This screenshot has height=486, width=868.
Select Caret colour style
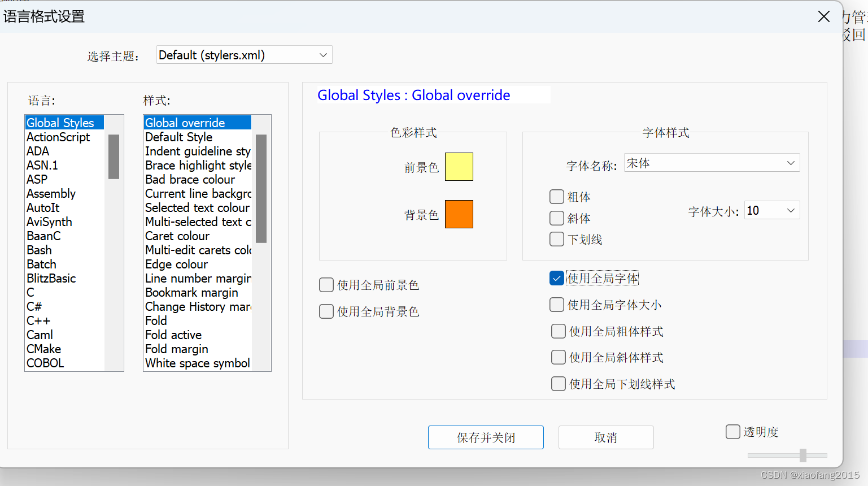coord(198,236)
